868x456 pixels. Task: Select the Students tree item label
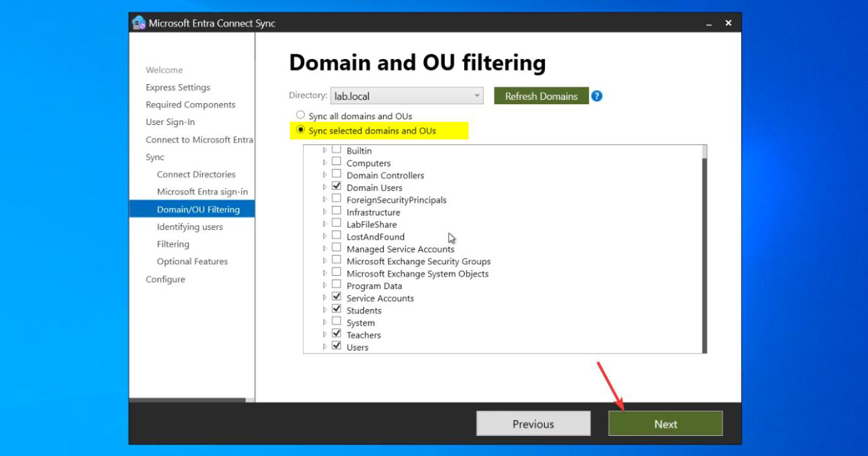pos(364,310)
